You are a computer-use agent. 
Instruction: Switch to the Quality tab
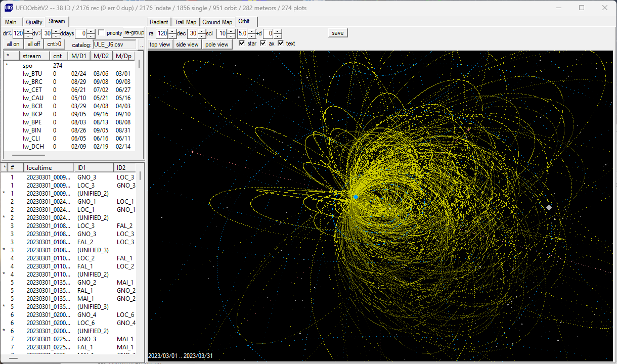pyautogui.click(x=34, y=22)
